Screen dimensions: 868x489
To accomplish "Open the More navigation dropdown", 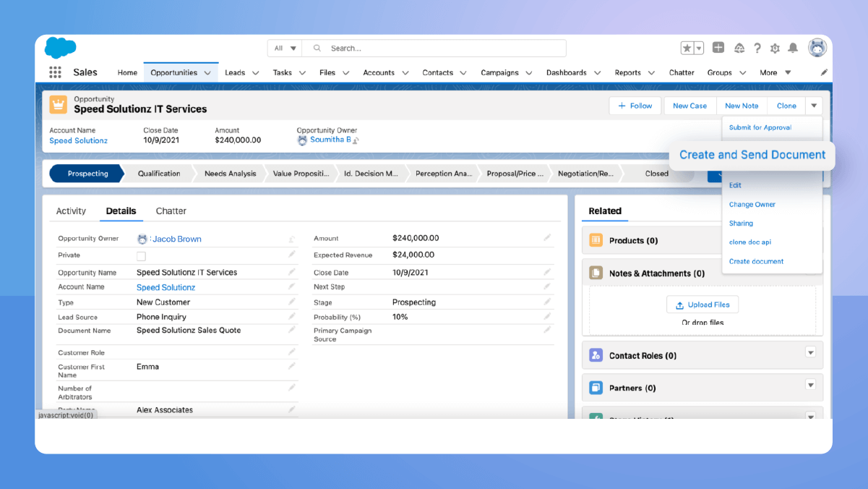I will [775, 72].
